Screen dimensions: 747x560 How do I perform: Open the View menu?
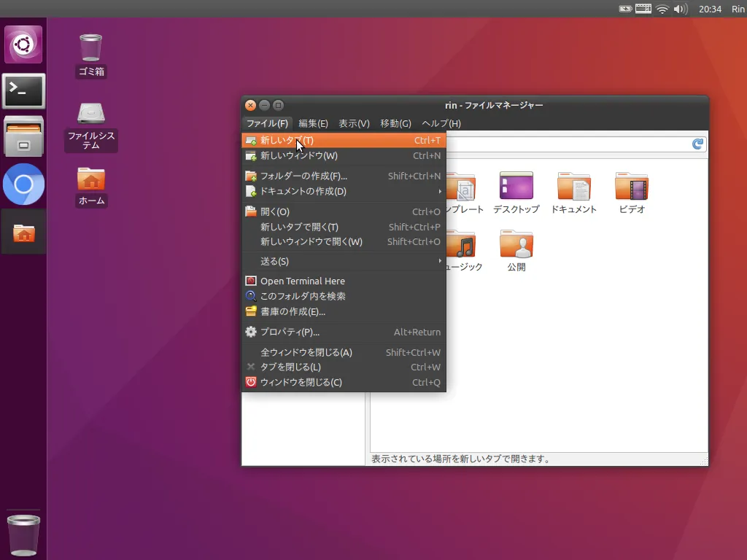pos(354,123)
